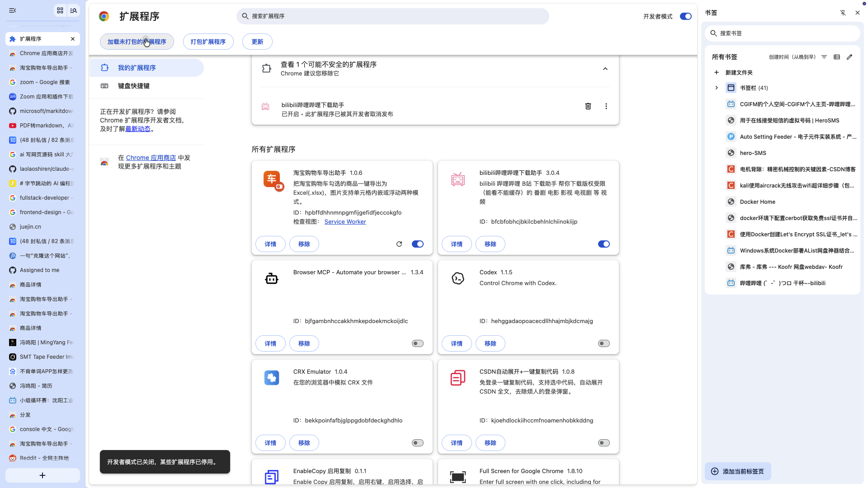868x488 pixels.
Task: Collapse the sidebar with the top-left icon
Action: [13, 10]
